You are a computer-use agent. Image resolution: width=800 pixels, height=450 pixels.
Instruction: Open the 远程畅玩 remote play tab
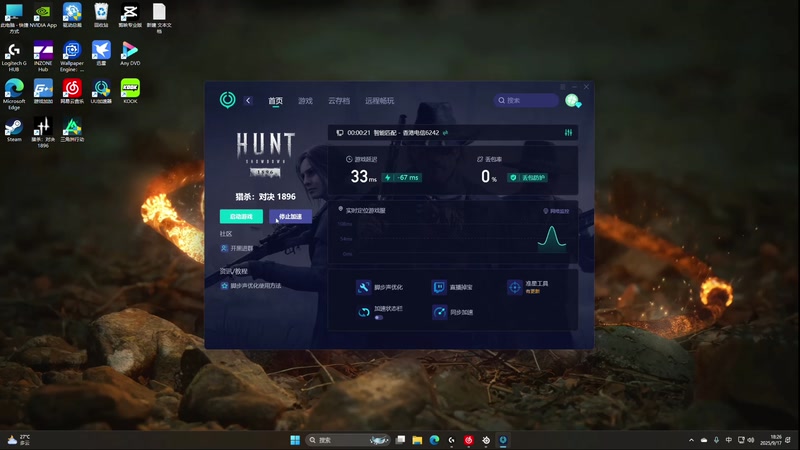(x=379, y=101)
